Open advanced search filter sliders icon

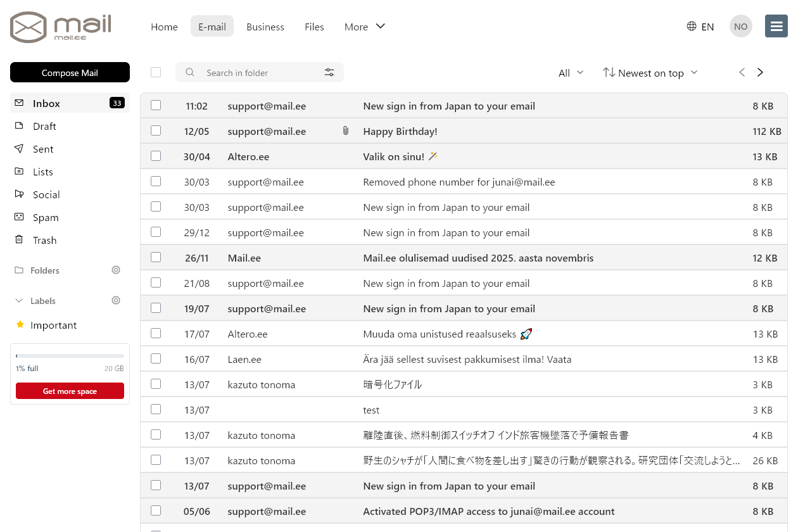(329, 72)
